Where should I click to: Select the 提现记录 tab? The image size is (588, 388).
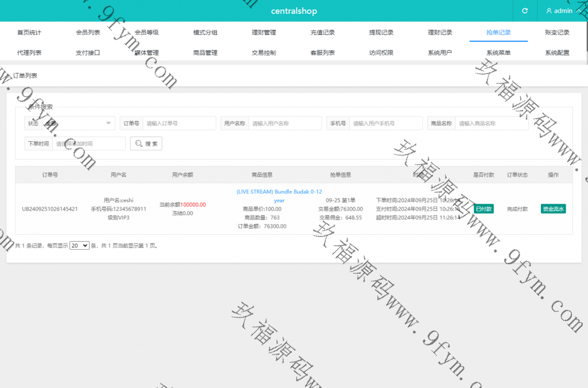tap(381, 33)
